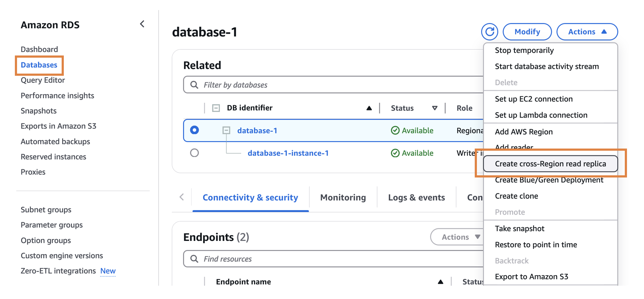Click the search icon in Find resources

coord(194,259)
